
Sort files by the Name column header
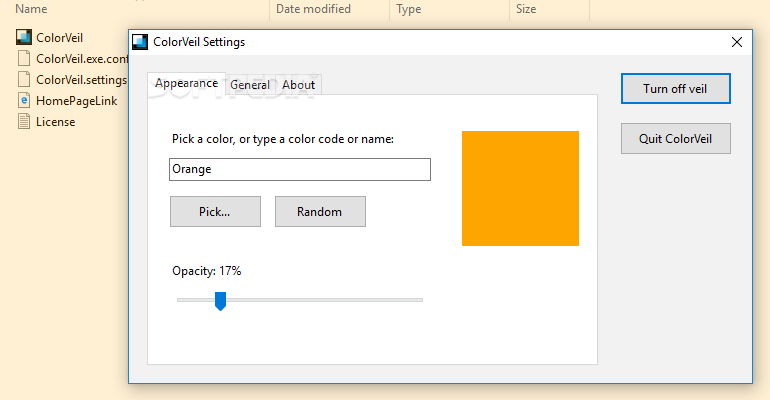click(x=31, y=9)
